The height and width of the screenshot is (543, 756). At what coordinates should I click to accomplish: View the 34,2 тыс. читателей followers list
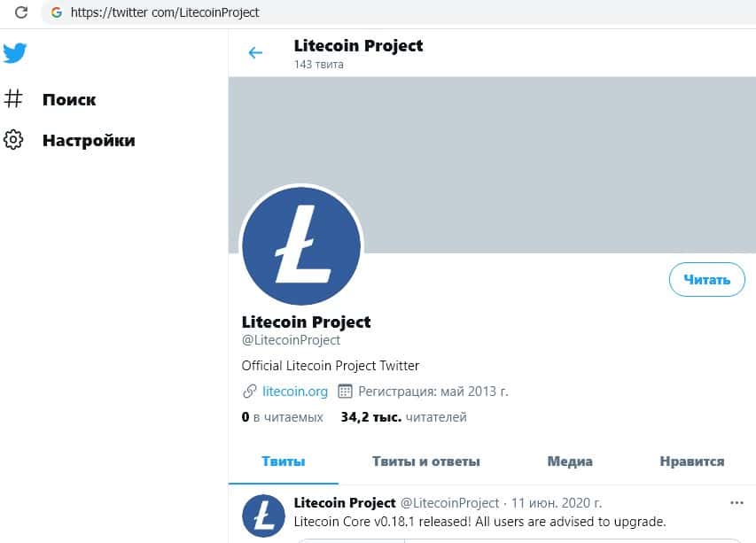(403, 417)
